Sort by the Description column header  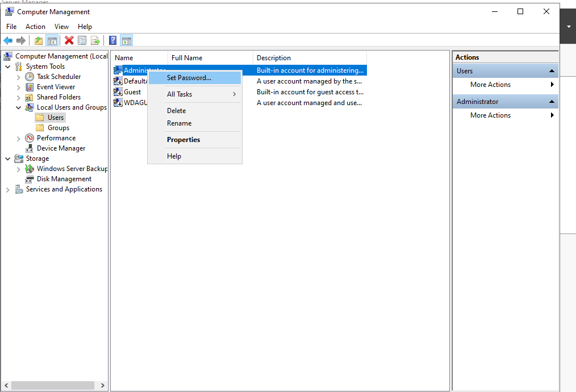pos(310,58)
